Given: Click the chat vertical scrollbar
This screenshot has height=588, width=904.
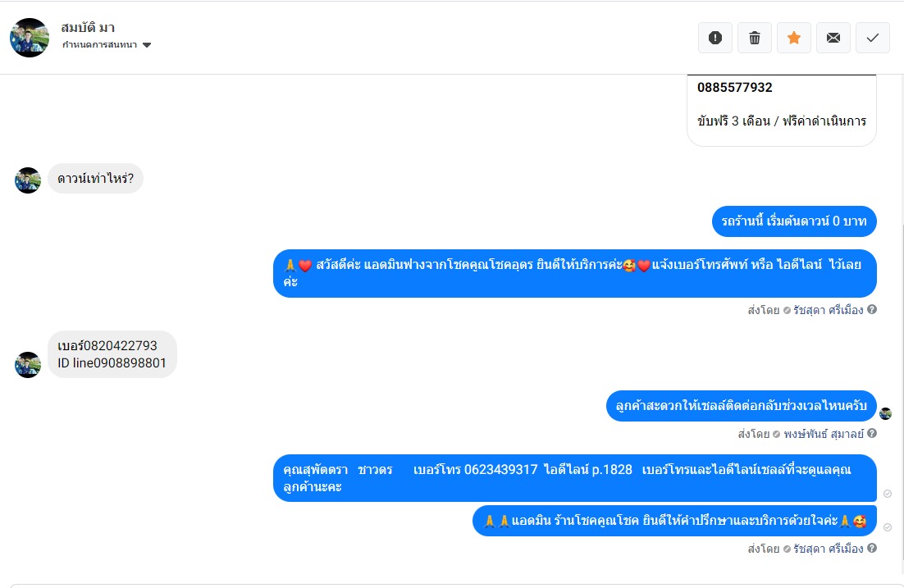Looking at the screenshot, I should tap(901, 392).
